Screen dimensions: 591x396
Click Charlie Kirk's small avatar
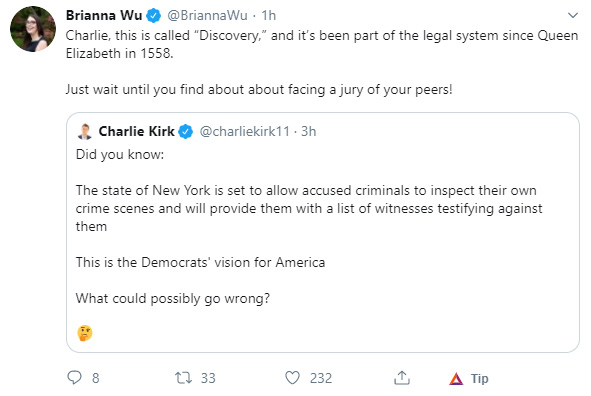click(x=84, y=131)
